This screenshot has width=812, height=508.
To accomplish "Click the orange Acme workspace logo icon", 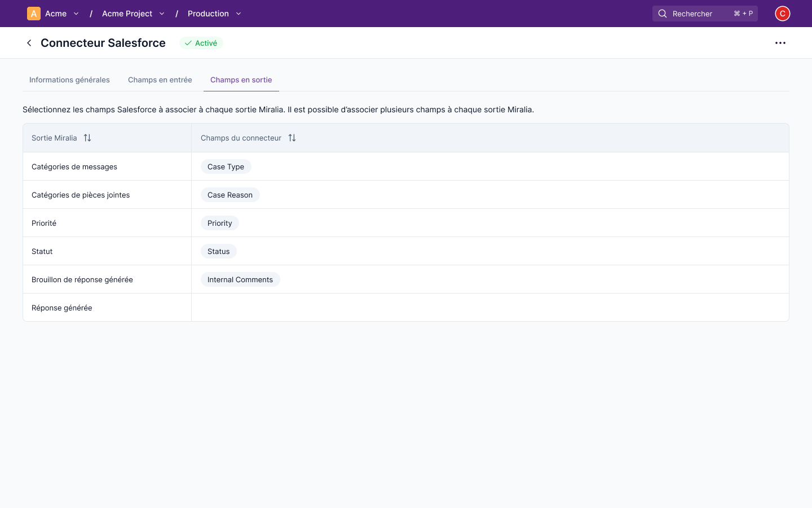I will pyautogui.click(x=34, y=14).
